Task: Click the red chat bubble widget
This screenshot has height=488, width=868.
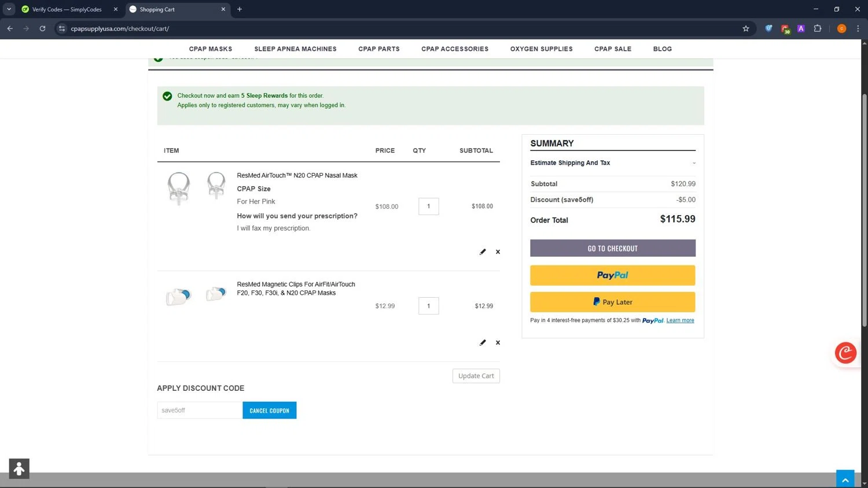Action: 845,352
